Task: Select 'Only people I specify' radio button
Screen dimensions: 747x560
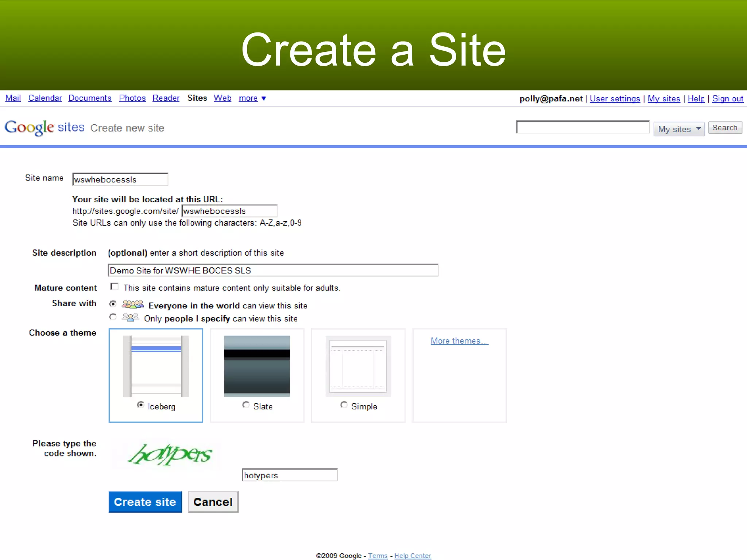Action: [113, 317]
